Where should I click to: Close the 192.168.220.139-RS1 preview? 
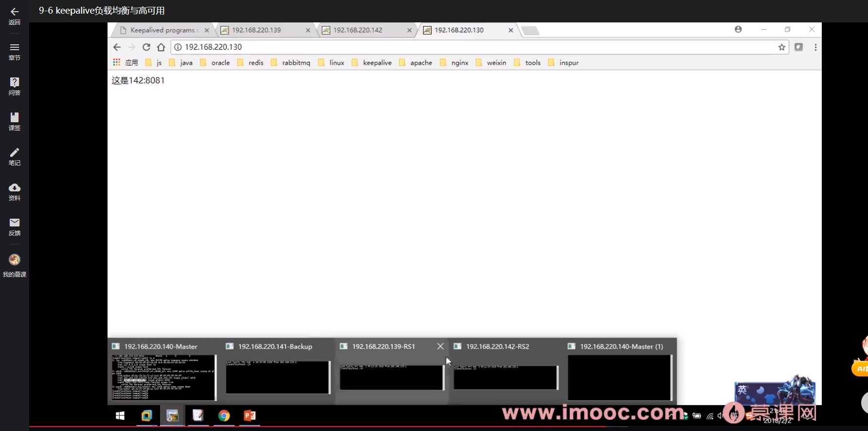click(440, 346)
